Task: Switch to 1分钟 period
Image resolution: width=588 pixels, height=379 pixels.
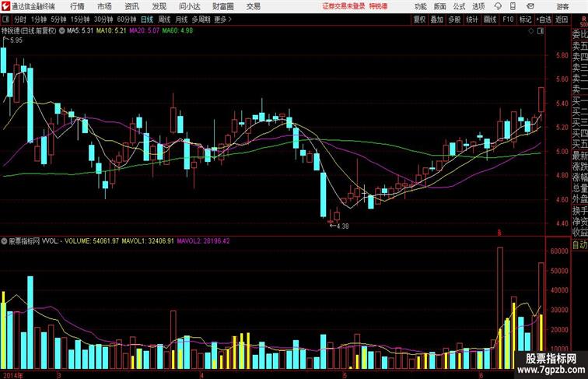Action: pyautogui.click(x=39, y=19)
